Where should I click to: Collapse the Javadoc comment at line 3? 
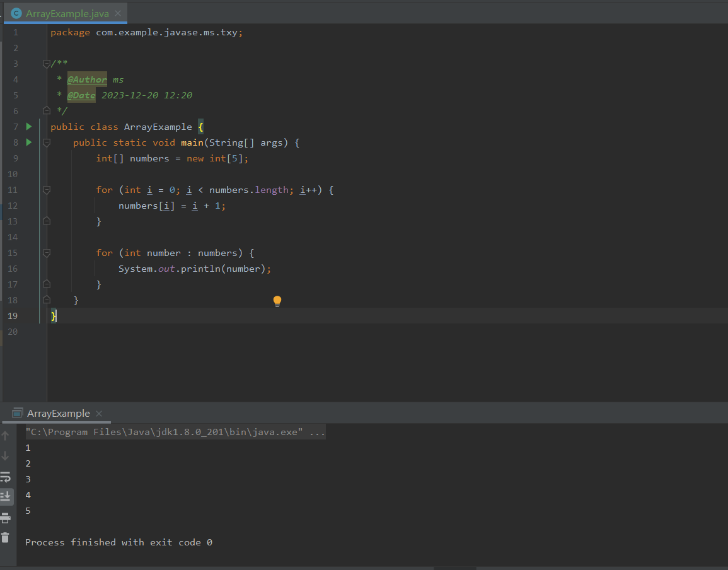click(x=47, y=64)
